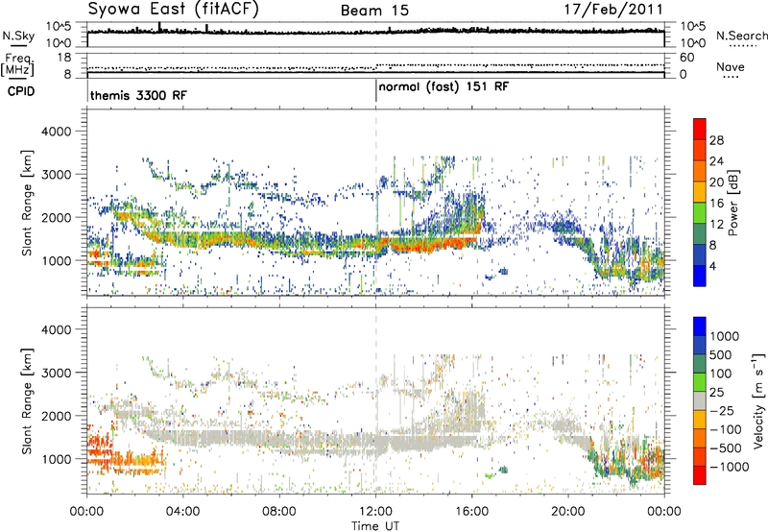Pick the light green segment of Power colorbar
This screenshot has height=532, width=768.
(700, 212)
